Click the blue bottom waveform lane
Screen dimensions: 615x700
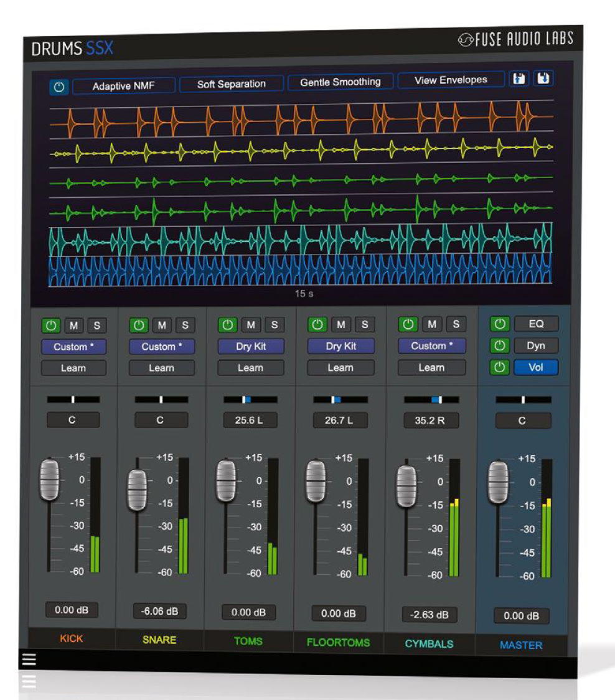tap(300, 269)
